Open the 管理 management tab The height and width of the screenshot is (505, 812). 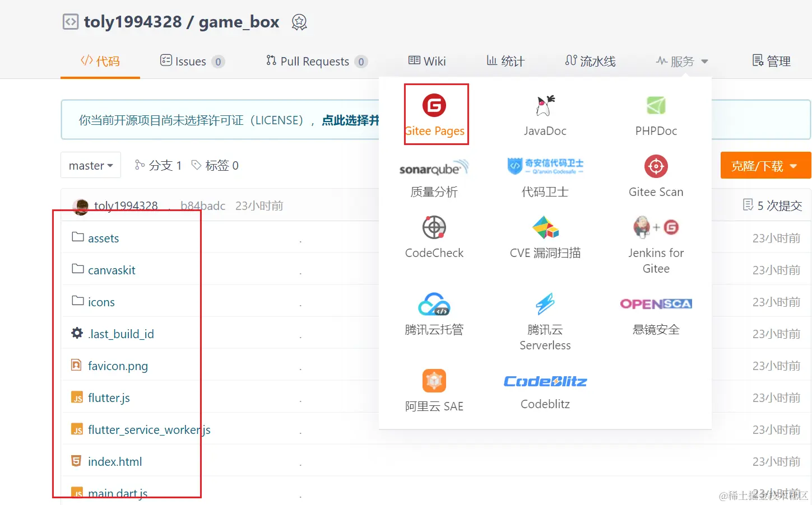click(771, 61)
